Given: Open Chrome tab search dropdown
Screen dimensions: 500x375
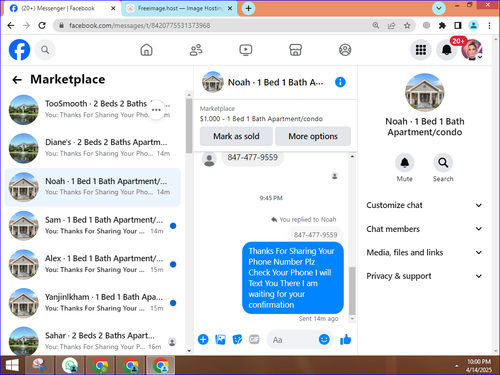Looking at the screenshot, I should pyautogui.click(x=439, y=8).
